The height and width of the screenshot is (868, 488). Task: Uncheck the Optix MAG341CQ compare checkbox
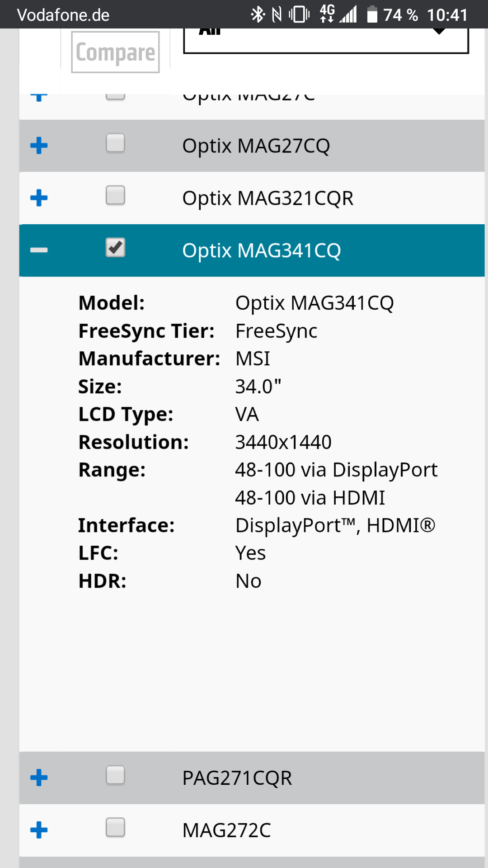click(x=115, y=248)
